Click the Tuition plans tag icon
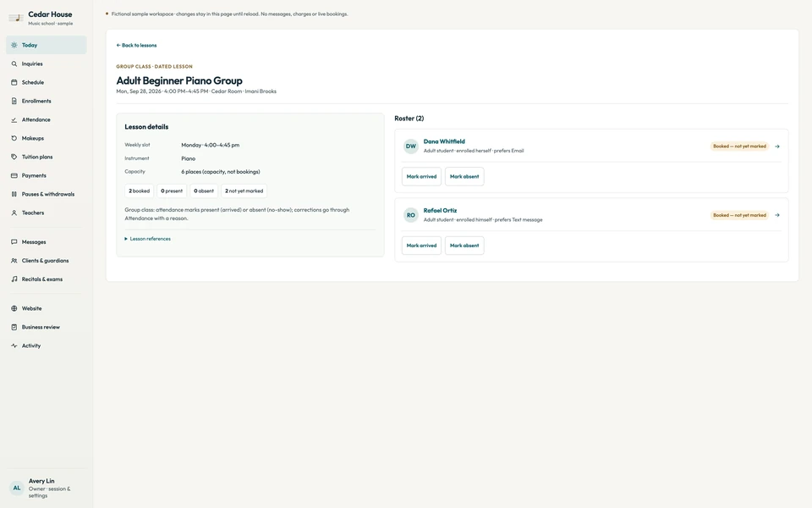Image resolution: width=812 pixels, height=508 pixels. coord(14,157)
